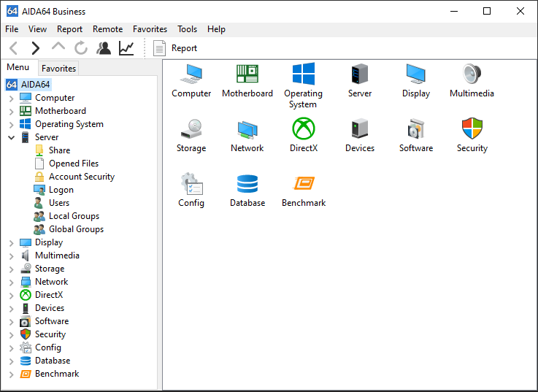Open the Network icon in main pane

247,129
